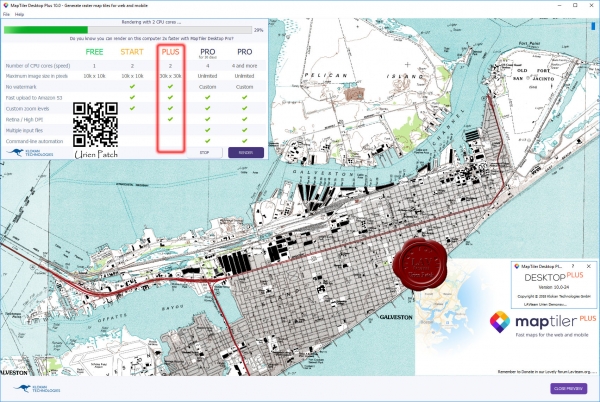The height and width of the screenshot is (402, 600).
Task: Click the 'Number of CPU cores (speed)' row label
Action: click(38, 66)
